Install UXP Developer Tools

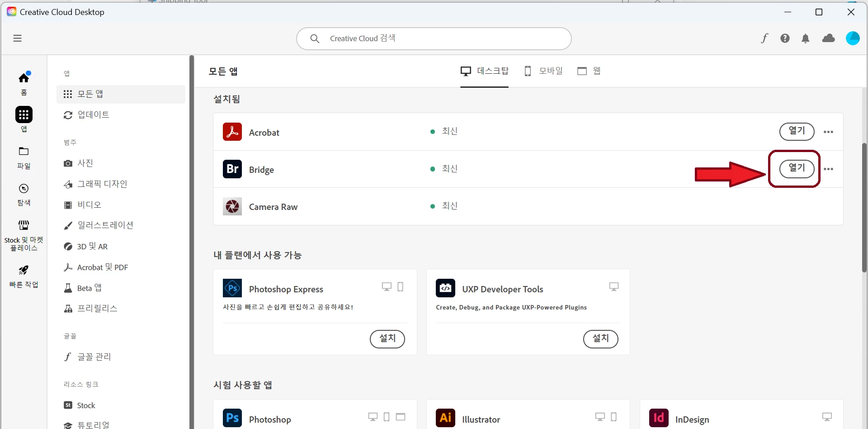[x=600, y=339]
